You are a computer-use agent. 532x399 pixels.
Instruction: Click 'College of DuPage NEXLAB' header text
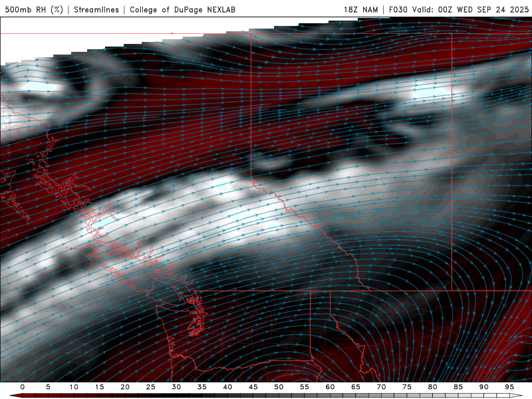coord(182,9)
